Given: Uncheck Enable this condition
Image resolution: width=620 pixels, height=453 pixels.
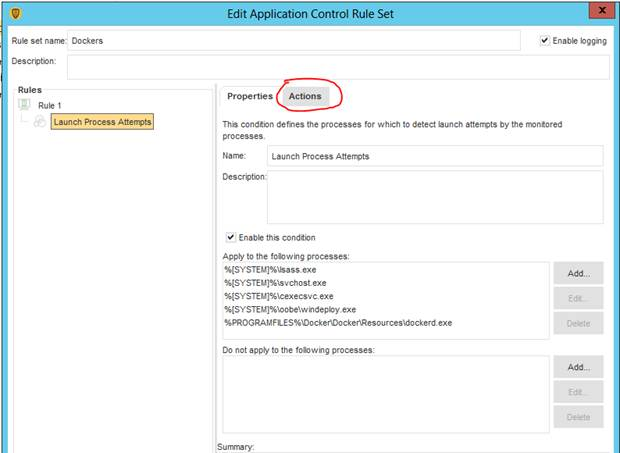Looking at the screenshot, I should pyautogui.click(x=231, y=237).
